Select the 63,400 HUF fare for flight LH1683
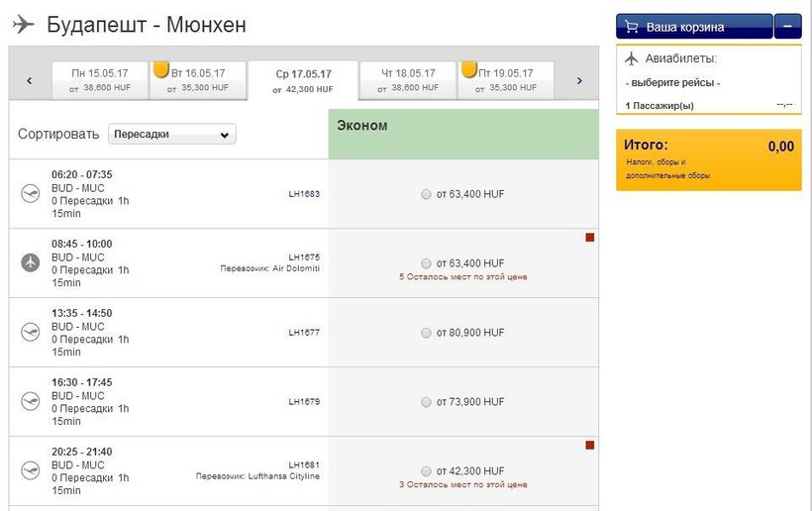This screenshot has height=511, width=812. [426, 194]
